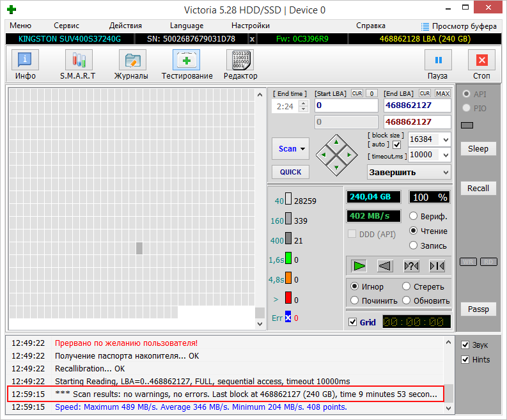The height and width of the screenshot is (420, 507).
Task: Open the block size 16384 dropdown
Action: [446, 139]
